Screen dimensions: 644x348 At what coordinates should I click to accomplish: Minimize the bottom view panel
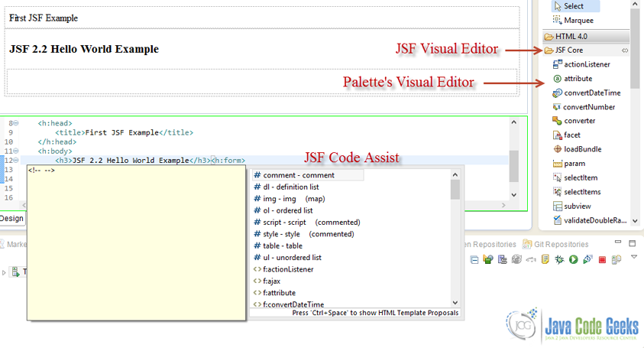[618, 242]
